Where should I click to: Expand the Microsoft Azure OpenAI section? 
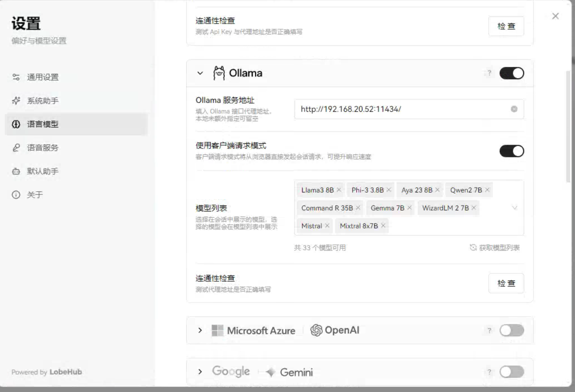coord(200,330)
